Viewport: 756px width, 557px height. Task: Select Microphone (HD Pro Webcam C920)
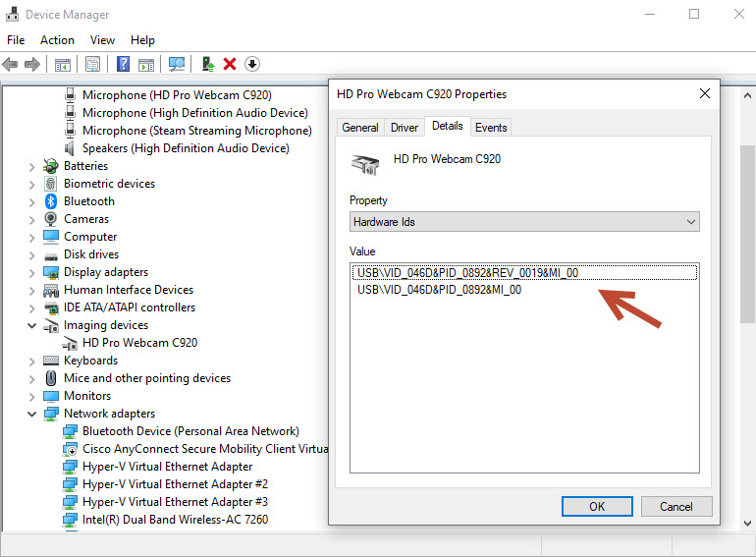coord(177,95)
